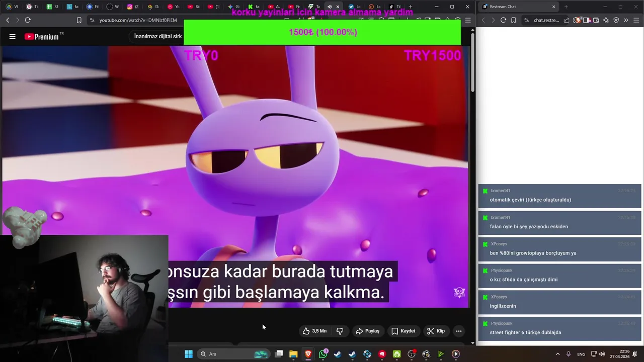Switch to the Kick green K tab

[254, 7]
